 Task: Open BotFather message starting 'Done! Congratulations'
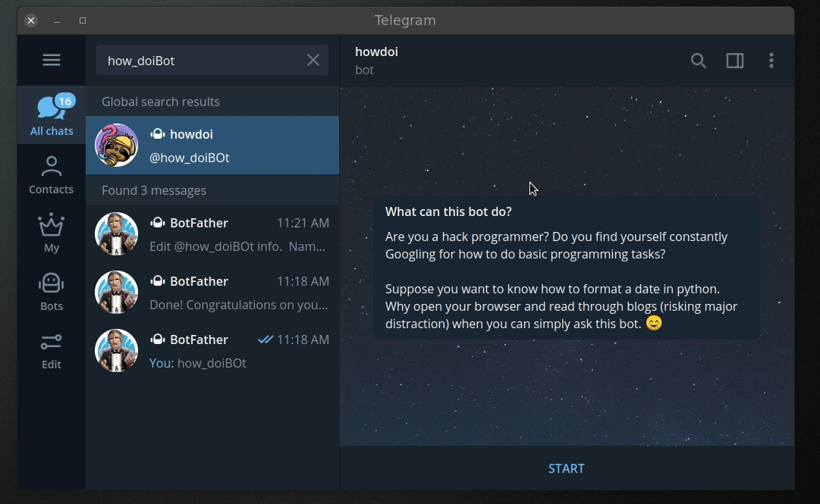(212, 292)
